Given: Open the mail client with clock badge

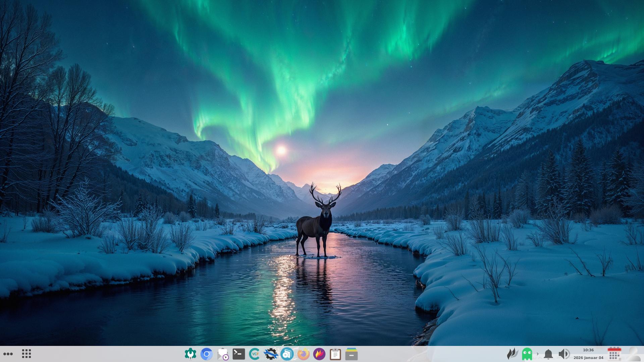Looking at the screenshot, I should [223, 354].
